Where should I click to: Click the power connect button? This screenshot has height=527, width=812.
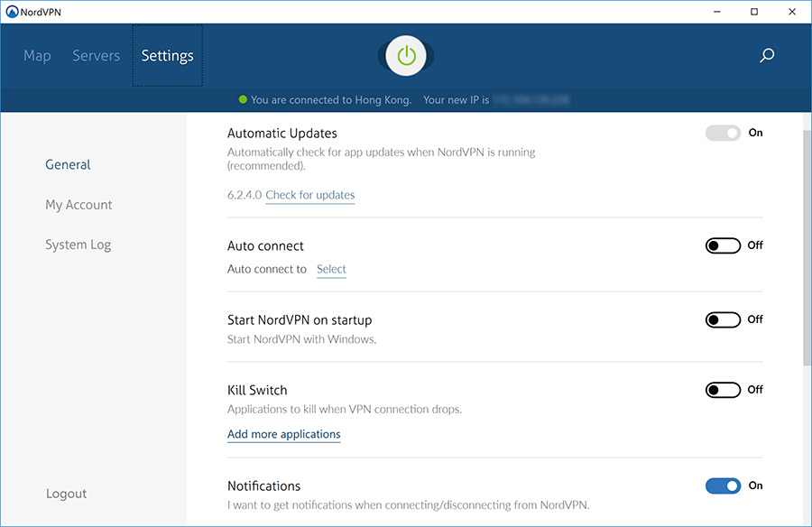point(406,55)
